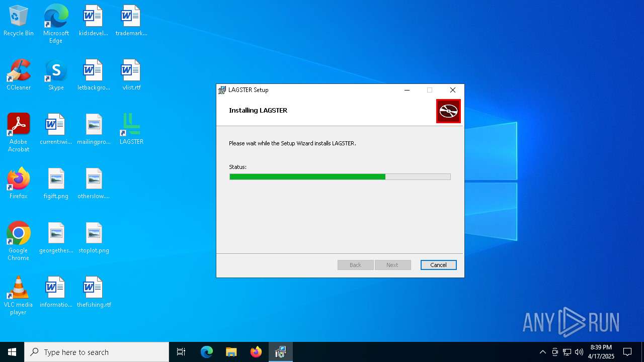Viewport: 644px width, 362px height.
Task: Click the Type here to search box
Action: (97, 352)
